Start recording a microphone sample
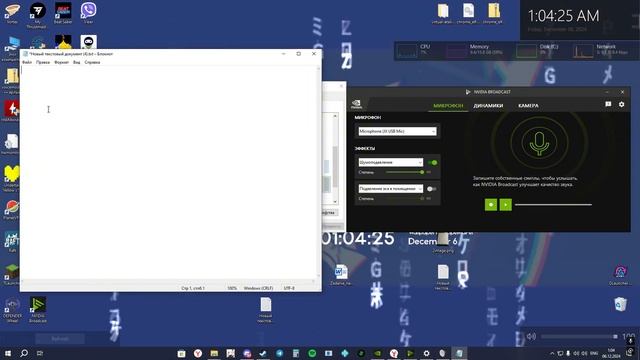Screen dimensions: 640x360 click(491, 204)
